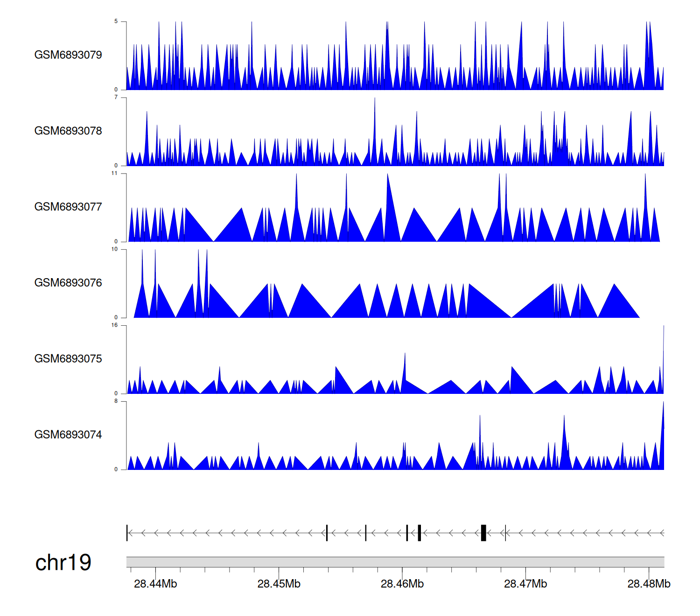Viewport: 700px width, 616px height.
Task: Select the 28.44Mb axis tick label
Action: pyautogui.click(x=155, y=584)
